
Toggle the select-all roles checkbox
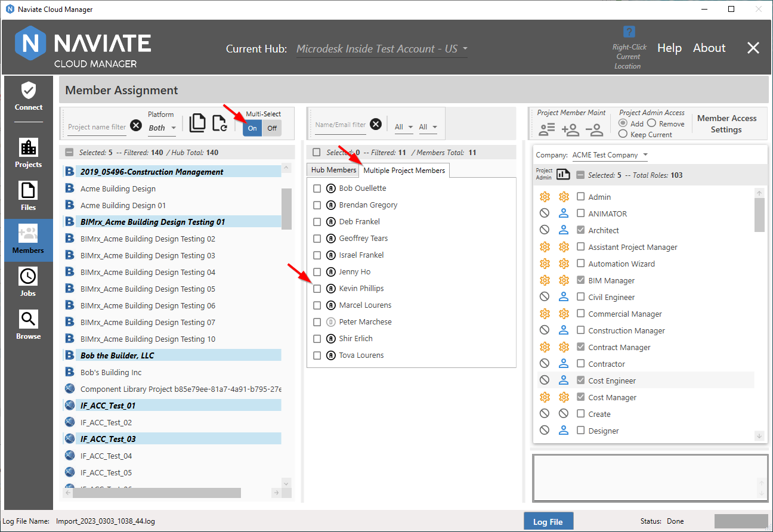click(580, 175)
